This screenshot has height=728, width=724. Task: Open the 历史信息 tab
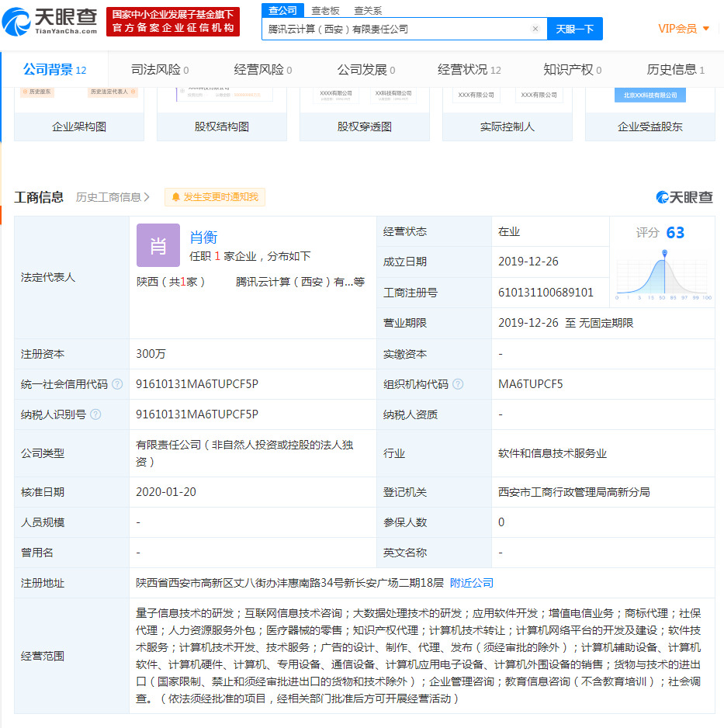pos(675,70)
